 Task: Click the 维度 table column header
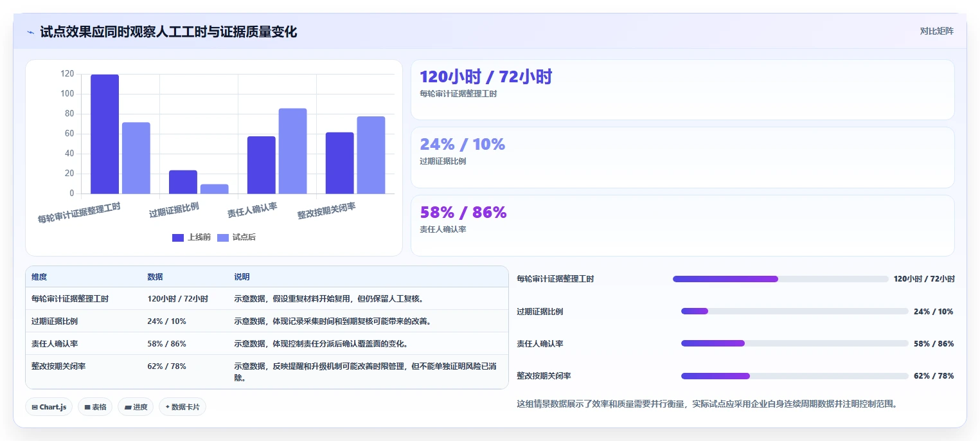(39, 277)
